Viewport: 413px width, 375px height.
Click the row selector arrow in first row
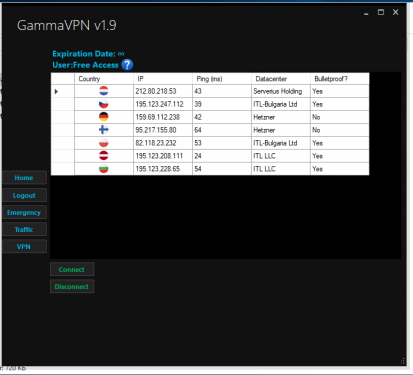56,91
